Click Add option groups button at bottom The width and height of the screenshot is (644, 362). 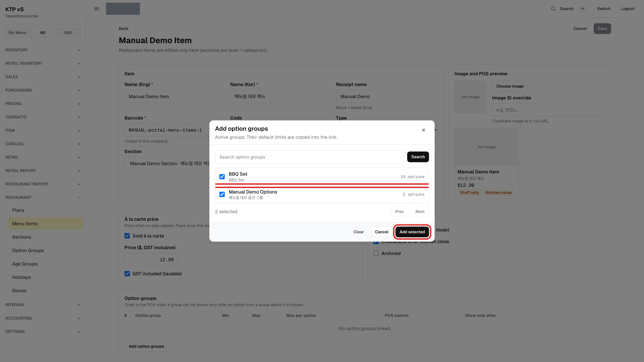pyautogui.click(x=146, y=346)
